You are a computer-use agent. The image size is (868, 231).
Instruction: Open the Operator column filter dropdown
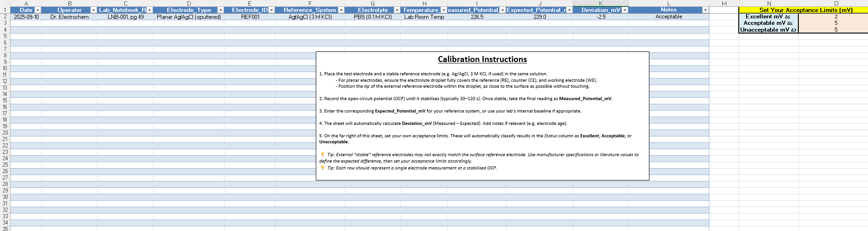tap(94, 10)
